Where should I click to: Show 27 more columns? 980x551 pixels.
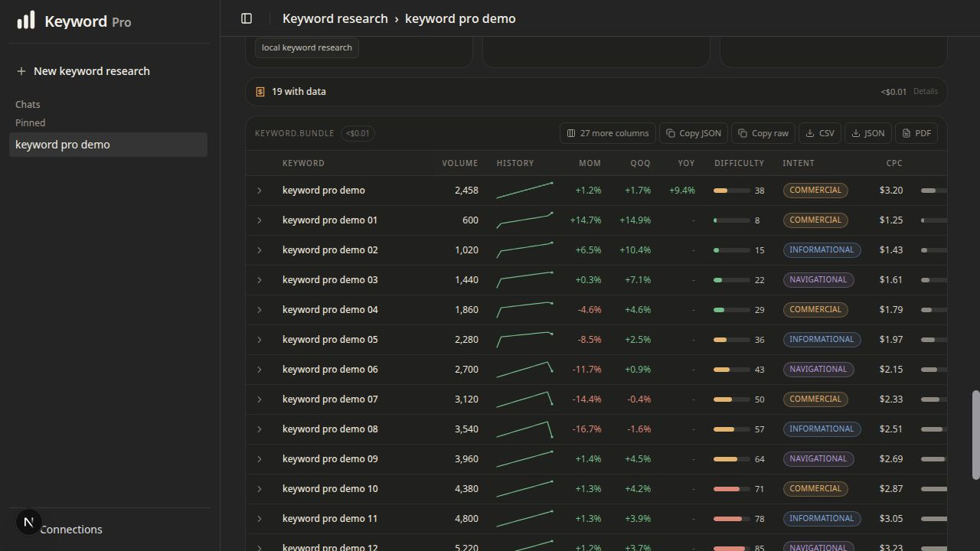(608, 133)
